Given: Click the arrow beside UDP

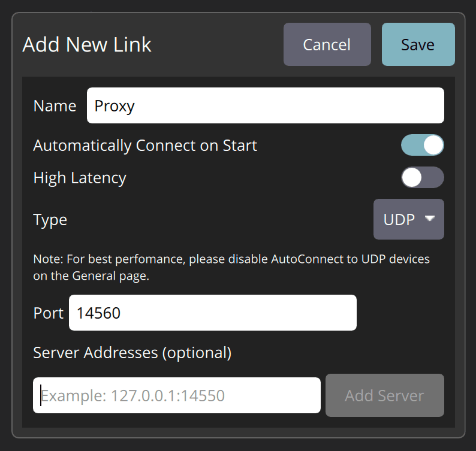Looking at the screenshot, I should click(429, 219).
